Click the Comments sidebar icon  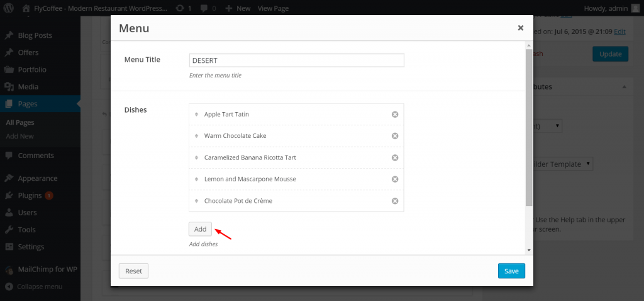point(9,156)
